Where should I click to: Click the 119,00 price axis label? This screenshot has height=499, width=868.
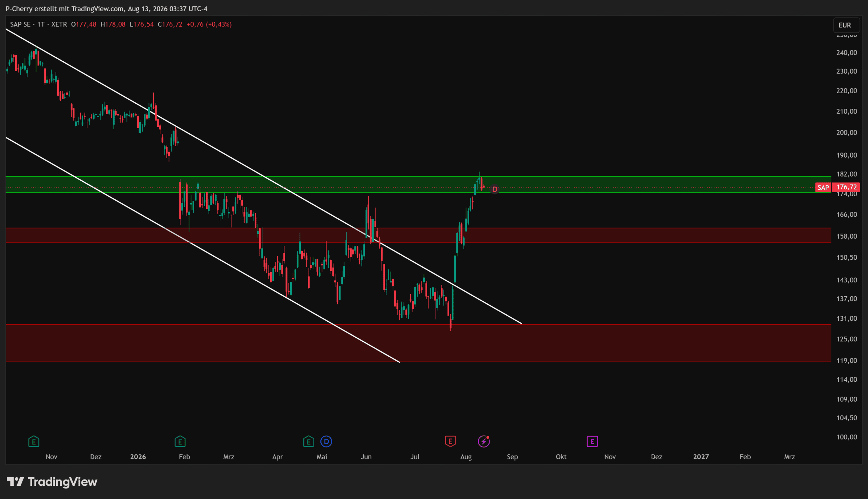coord(846,361)
